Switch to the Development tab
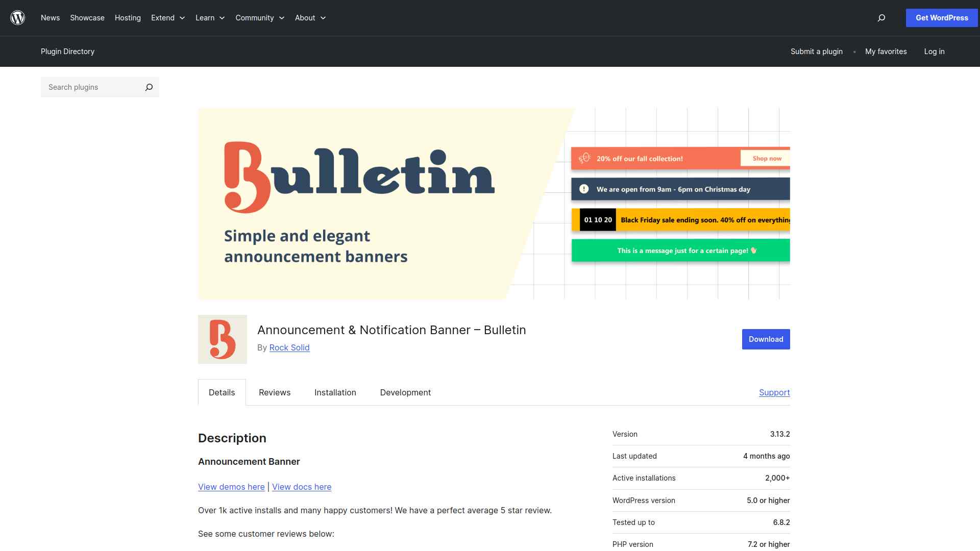980x551 pixels. (405, 392)
